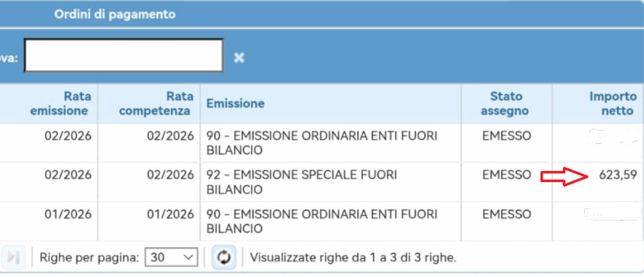Clear the search field with the X icon

pyautogui.click(x=239, y=58)
